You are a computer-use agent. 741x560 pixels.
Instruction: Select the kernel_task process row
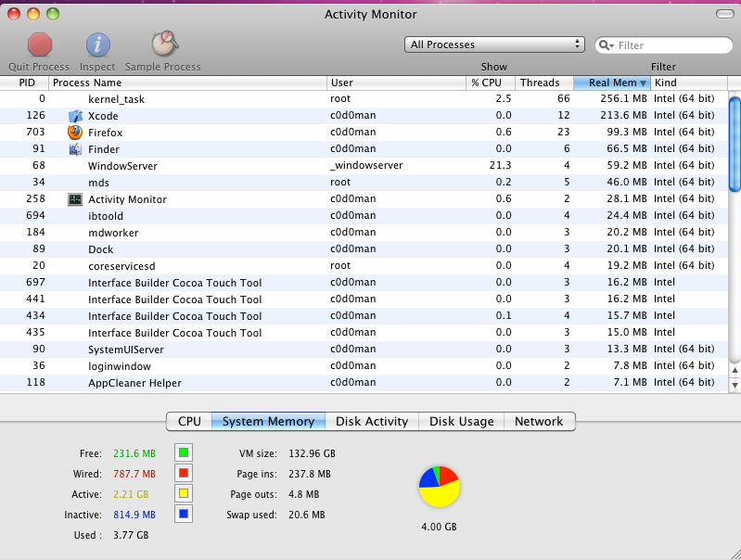(364, 99)
